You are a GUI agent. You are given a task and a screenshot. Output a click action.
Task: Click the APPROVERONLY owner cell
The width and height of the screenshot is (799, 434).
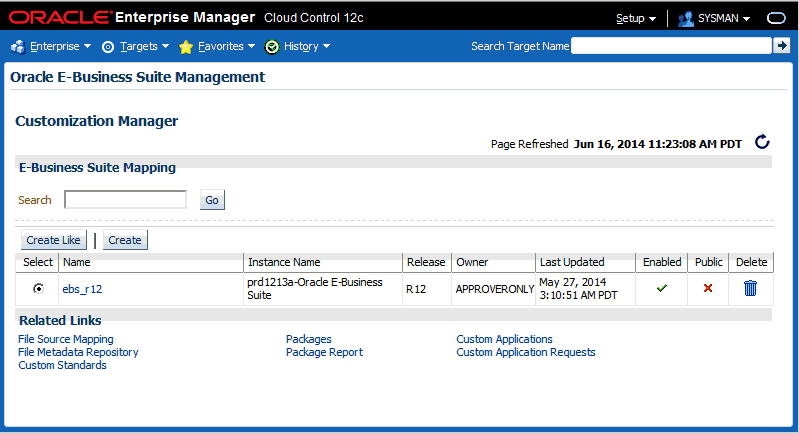pyautogui.click(x=494, y=289)
